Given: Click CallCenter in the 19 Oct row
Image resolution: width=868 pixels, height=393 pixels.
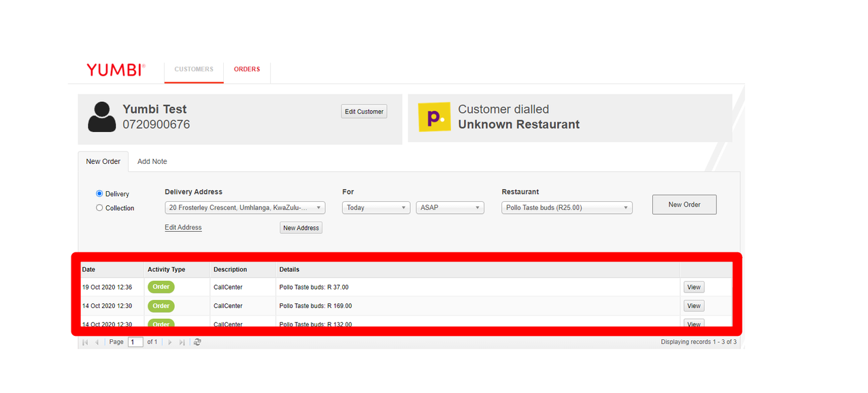Looking at the screenshot, I should pos(228,288).
